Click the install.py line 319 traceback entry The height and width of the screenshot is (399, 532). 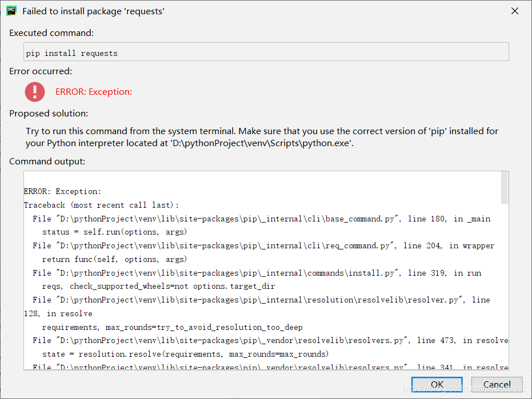point(251,272)
